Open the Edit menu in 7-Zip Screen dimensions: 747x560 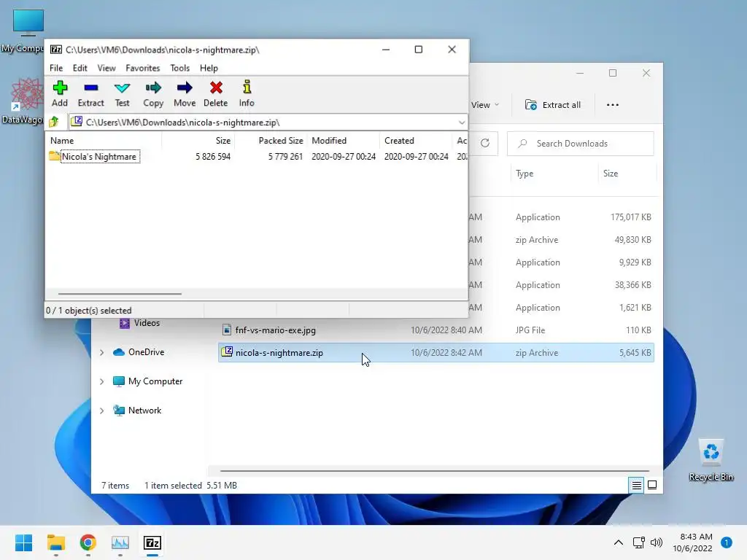(80, 68)
